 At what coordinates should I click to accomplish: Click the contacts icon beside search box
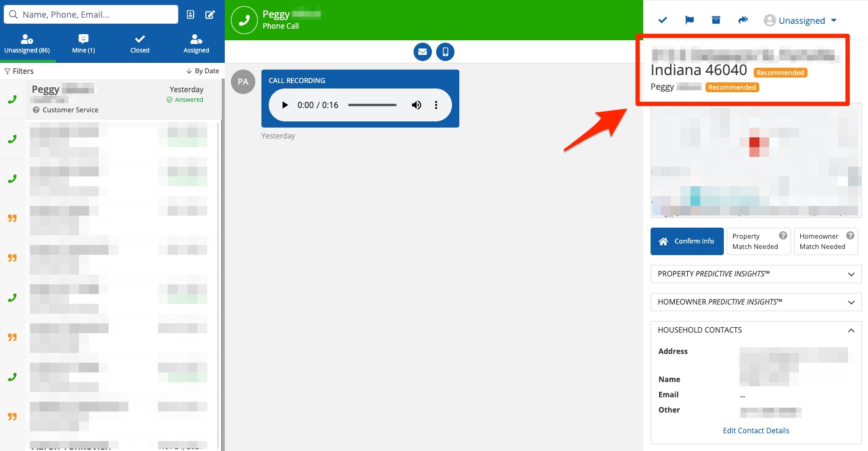click(x=191, y=15)
